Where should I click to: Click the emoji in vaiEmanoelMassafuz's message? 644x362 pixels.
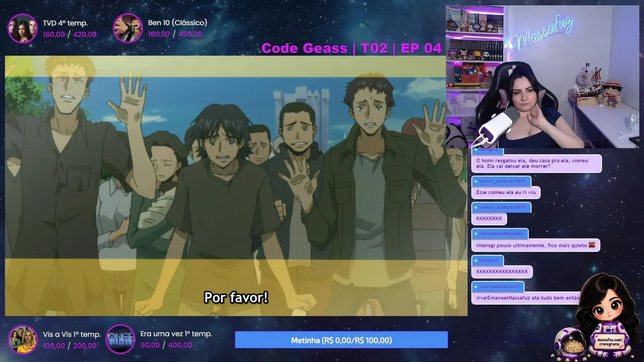[592, 245]
